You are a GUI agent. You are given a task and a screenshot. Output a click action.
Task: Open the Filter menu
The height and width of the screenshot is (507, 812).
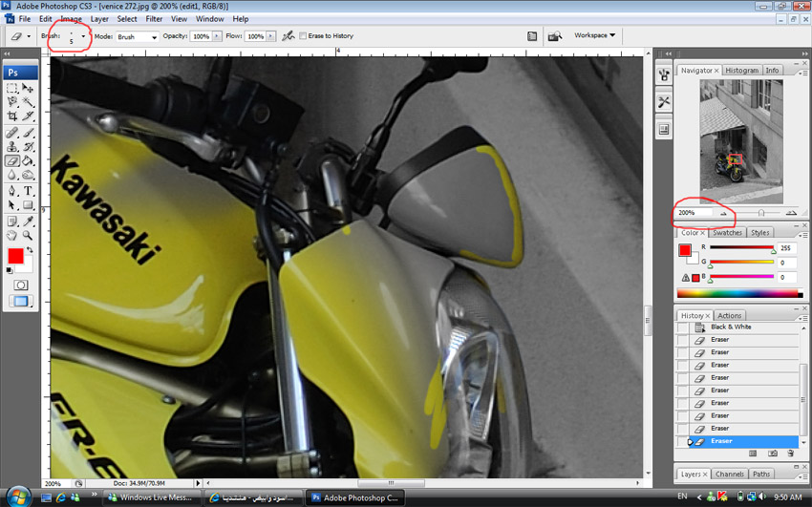[x=154, y=19]
